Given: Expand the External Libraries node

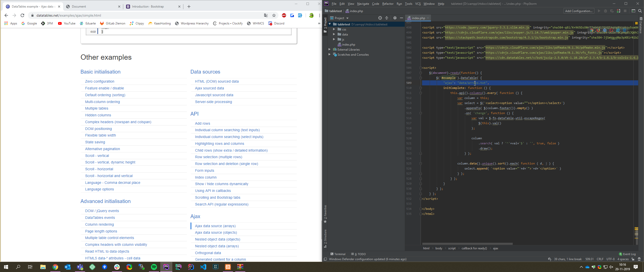Looking at the screenshot, I should point(330,49).
